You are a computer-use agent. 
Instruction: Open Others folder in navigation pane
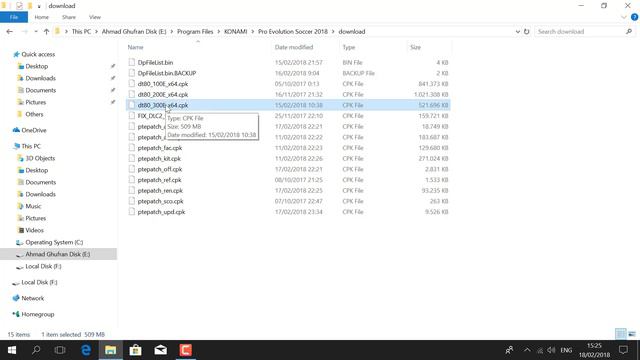(34, 114)
